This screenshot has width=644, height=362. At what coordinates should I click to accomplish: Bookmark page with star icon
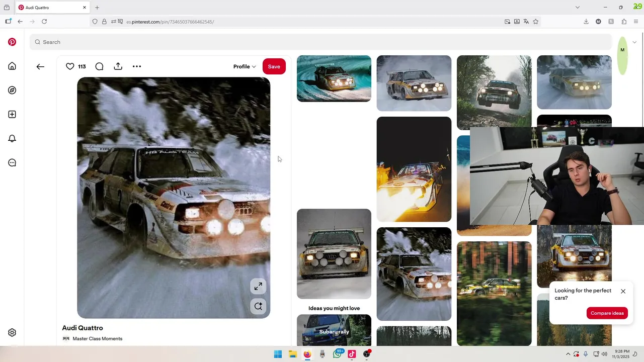tap(536, 22)
